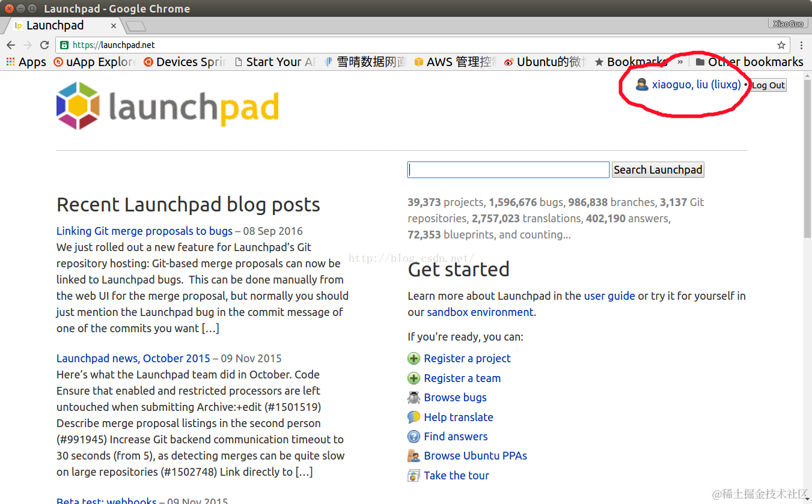Open the Chrome three-dot menu
The height and width of the screenshot is (504, 812).
[802, 45]
